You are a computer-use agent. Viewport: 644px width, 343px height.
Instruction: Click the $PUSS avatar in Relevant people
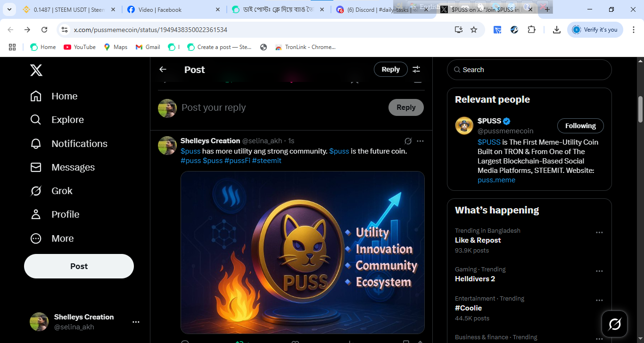pos(464,126)
